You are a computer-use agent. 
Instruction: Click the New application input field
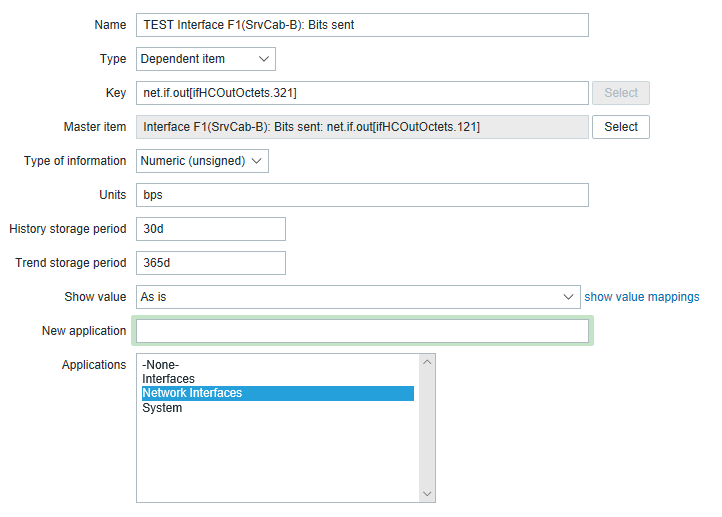(362, 331)
